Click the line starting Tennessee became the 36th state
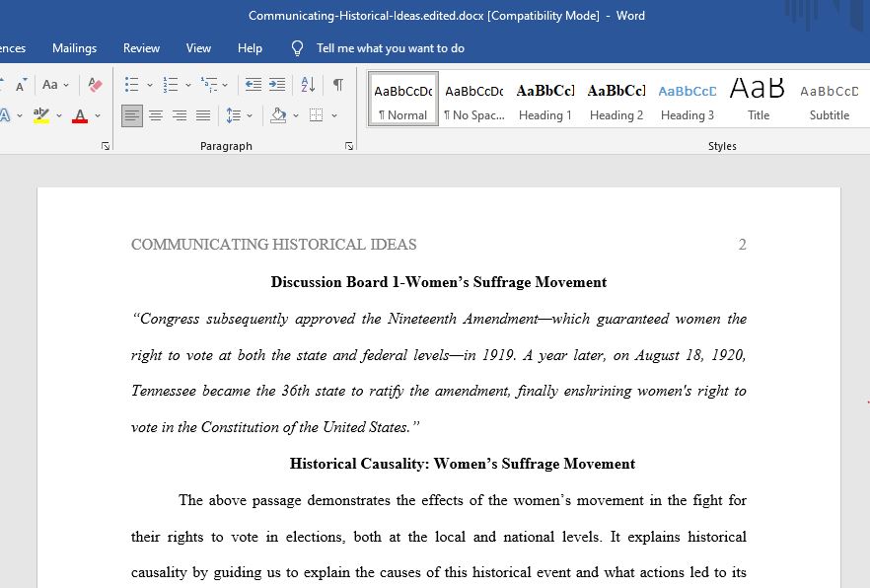 [439, 391]
